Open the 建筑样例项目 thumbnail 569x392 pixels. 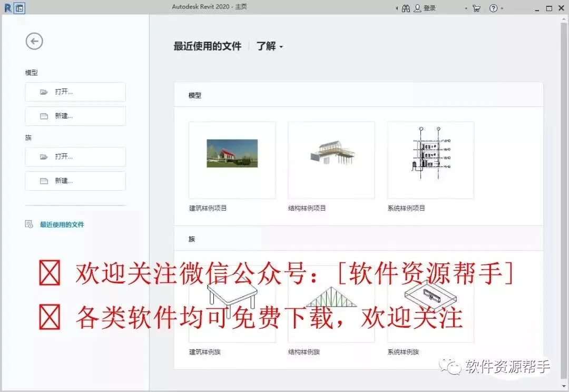pyautogui.click(x=232, y=160)
